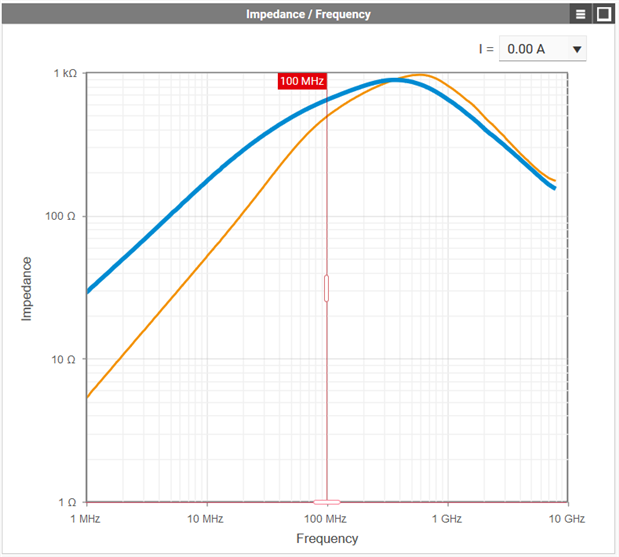
Task: Click the vertical Impedance axis title
Action: (x=26, y=289)
